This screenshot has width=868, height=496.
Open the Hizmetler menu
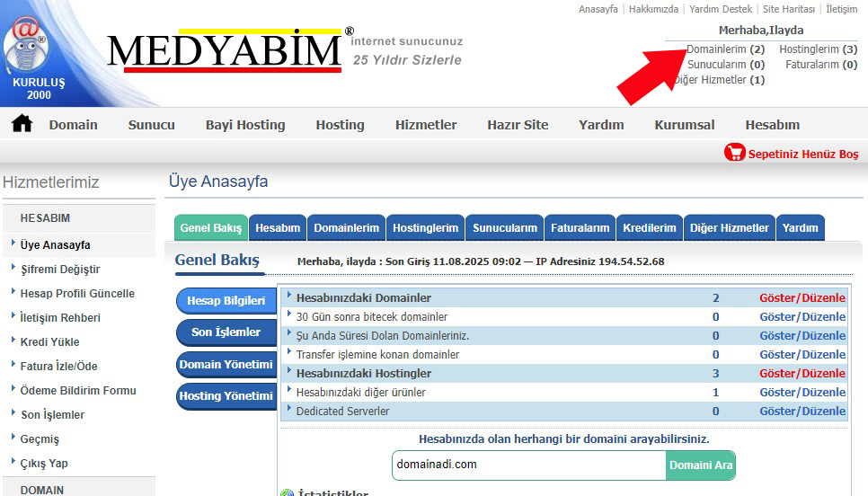click(x=426, y=125)
